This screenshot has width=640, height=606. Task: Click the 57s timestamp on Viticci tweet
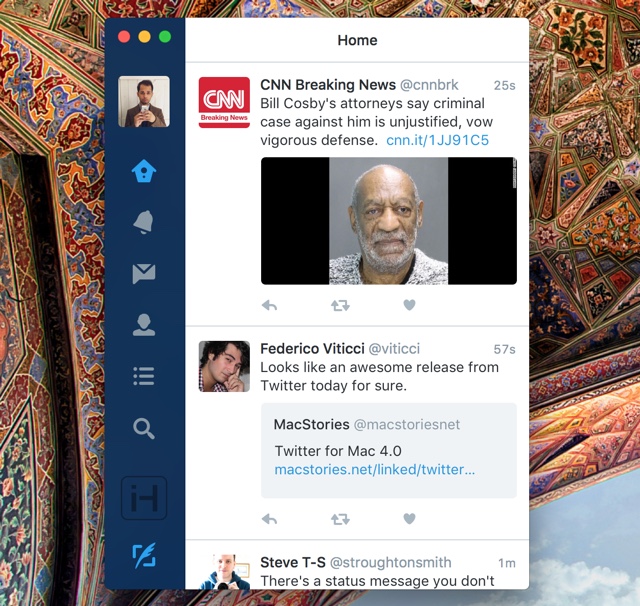click(504, 349)
